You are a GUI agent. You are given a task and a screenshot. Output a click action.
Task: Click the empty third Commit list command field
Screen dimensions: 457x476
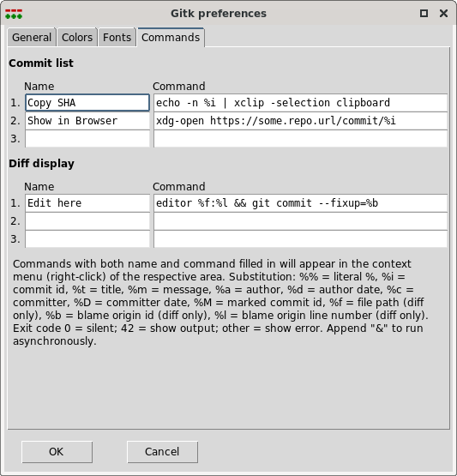(x=300, y=139)
